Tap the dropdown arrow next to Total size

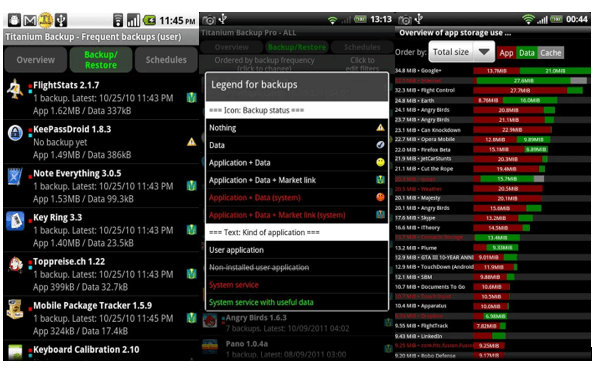coord(484,52)
